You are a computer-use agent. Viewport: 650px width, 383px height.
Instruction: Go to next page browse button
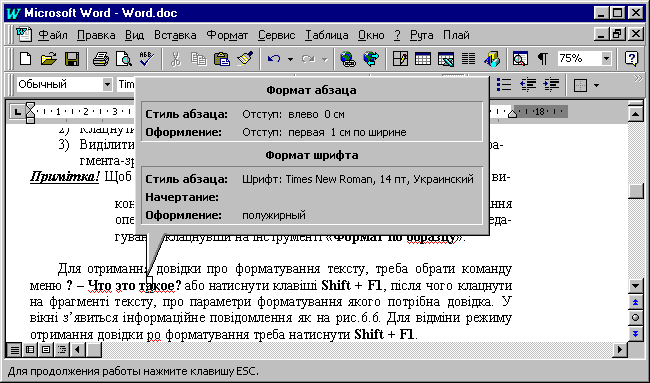(x=635, y=334)
